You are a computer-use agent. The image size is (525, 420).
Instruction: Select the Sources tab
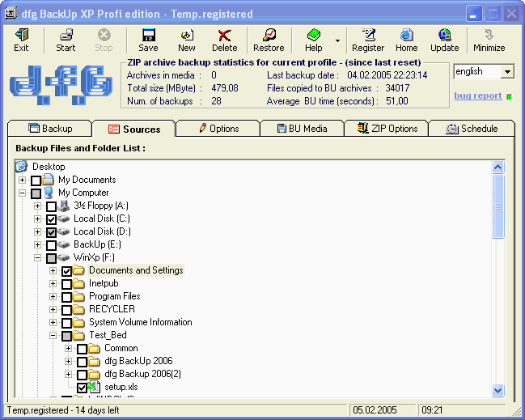(134, 129)
